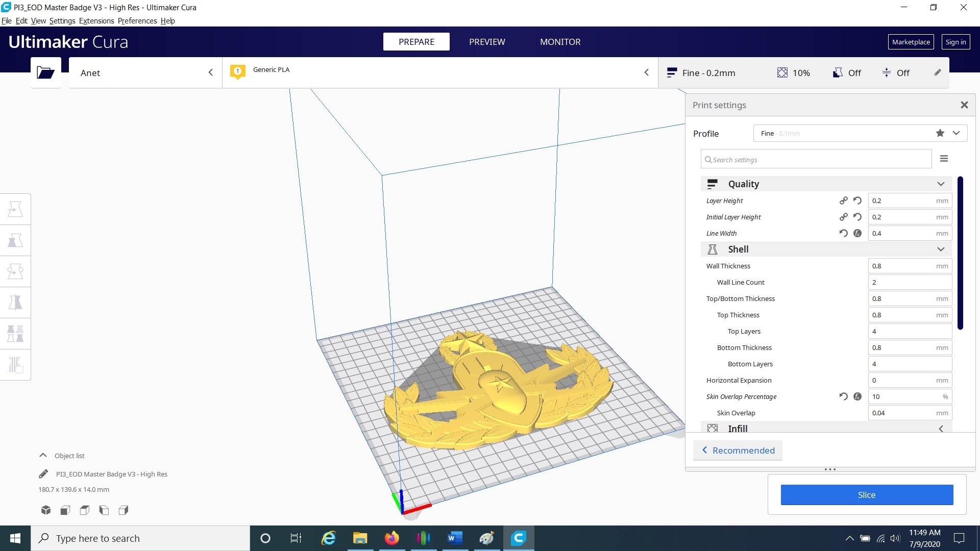Viewport: 980px width, 551px height.
Task: Open the open folder icon for projects
Action: pyautogui.click(x=46, y=72)
